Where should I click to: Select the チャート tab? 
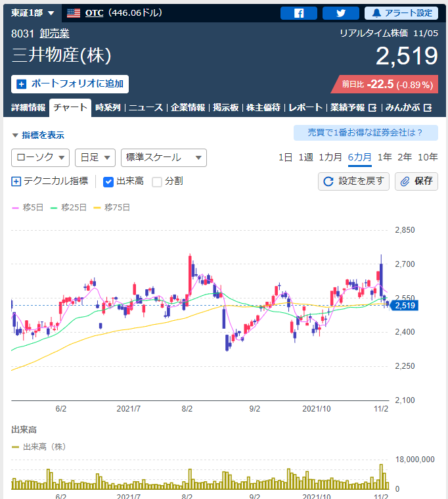point(70,108)
